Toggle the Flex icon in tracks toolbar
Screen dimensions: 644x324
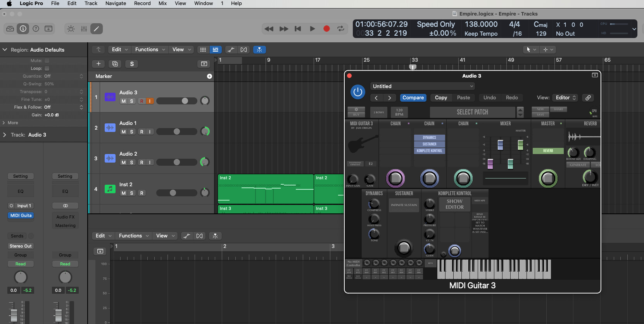[243, 50]
